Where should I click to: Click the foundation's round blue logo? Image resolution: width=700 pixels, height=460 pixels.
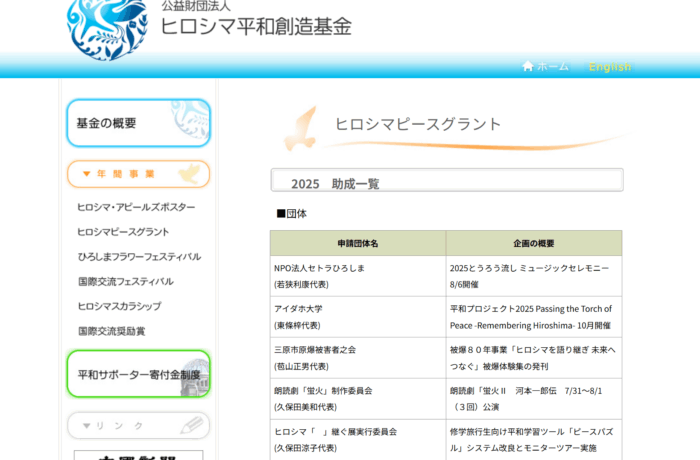107,28
